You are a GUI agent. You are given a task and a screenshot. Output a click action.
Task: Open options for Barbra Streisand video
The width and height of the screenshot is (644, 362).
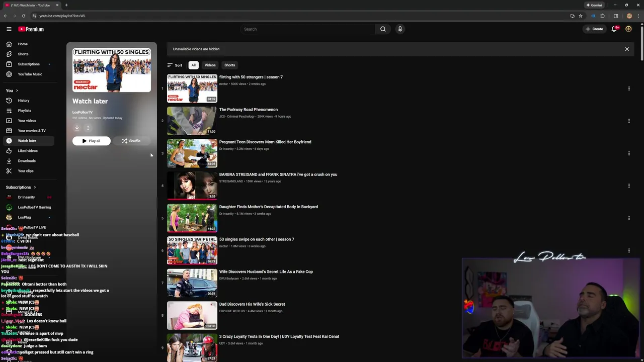coord(628,186)
